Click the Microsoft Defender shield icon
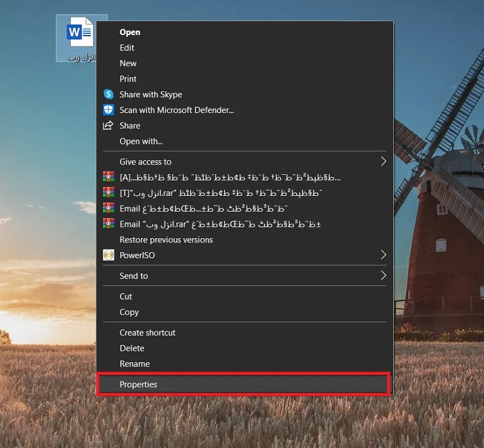 (108, 110)
